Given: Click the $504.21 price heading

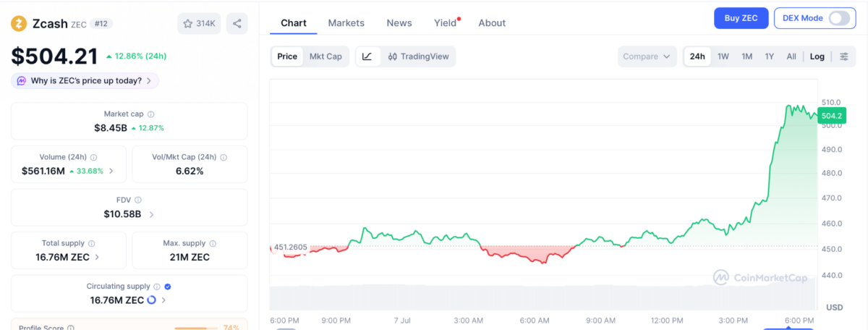Looking at the screenshot, I should click(54, 56).
